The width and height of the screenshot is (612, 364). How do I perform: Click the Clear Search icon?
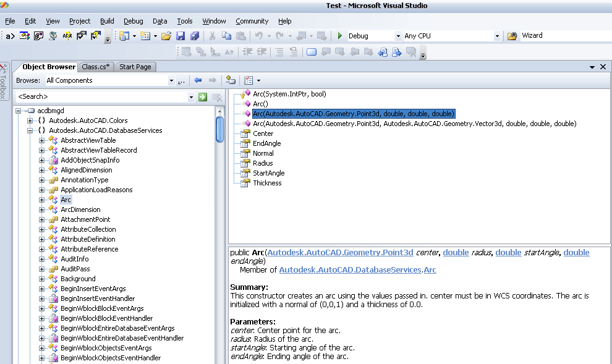click(216, 97)
